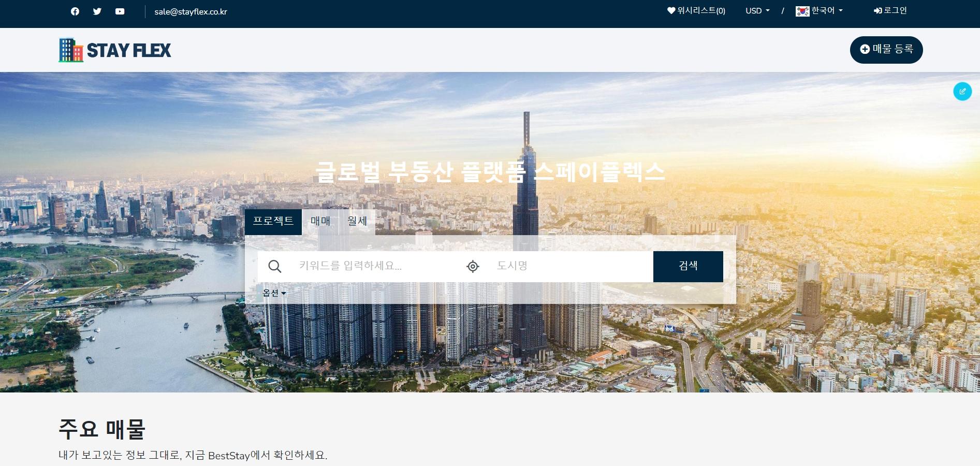Open the 한국어 language dropdown
This screenshot has height=466, width=980.
[x=824, y=10]
